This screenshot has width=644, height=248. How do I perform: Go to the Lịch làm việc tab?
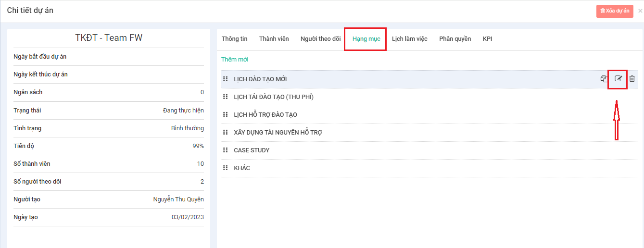[409, 39]
